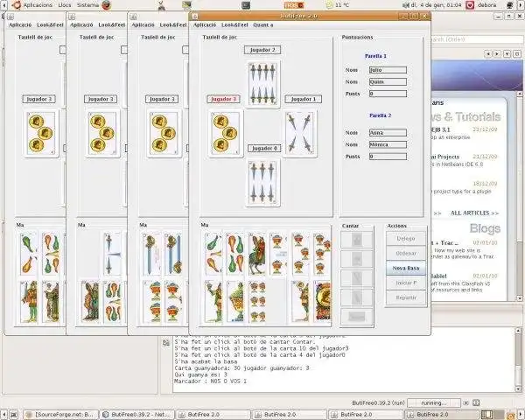The height and width of the screenshot is (420, 525).
Task: Open the Aplicació menu in front window
Action: pos(206,25)
